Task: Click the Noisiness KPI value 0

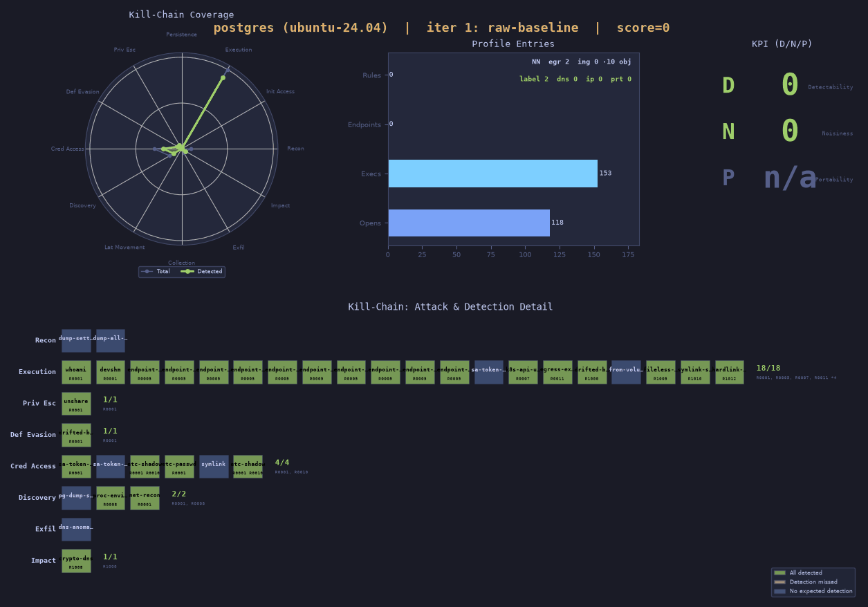Action: click(790, 131)
